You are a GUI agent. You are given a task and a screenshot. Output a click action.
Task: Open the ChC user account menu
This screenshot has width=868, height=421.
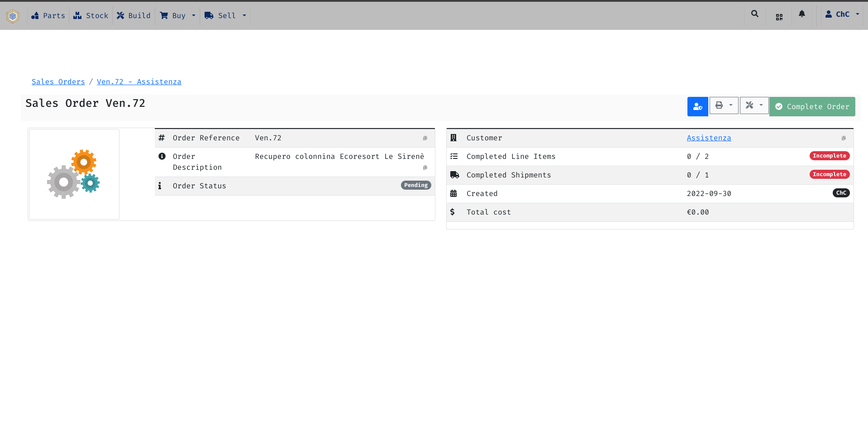click(x=841, y=14)
